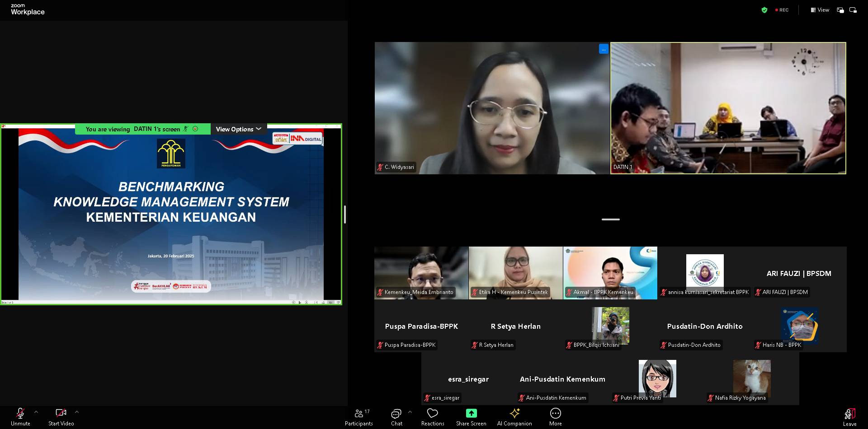Screen dimensions: 868x429
Task: Expand video settings arrow beside Start Video
Action: click(77, 412)
